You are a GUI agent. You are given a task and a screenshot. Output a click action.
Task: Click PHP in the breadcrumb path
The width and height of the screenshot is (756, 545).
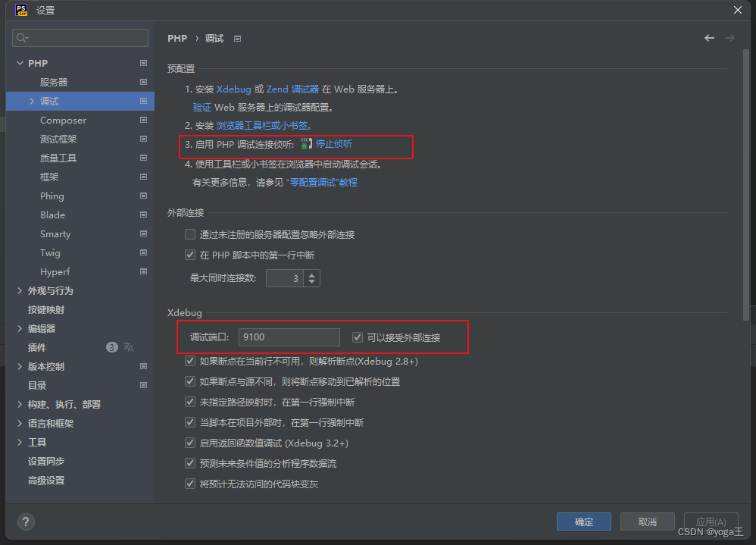[177, 38]
